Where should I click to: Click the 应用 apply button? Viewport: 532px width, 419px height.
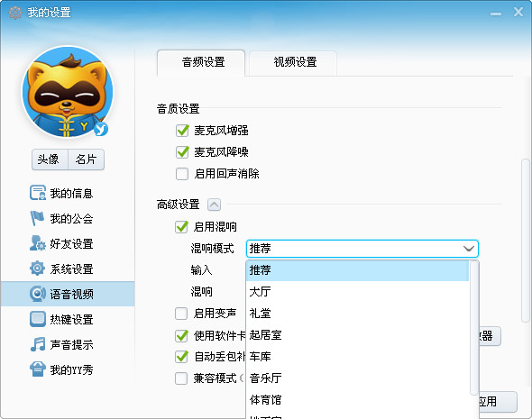(x=498, y=402)
